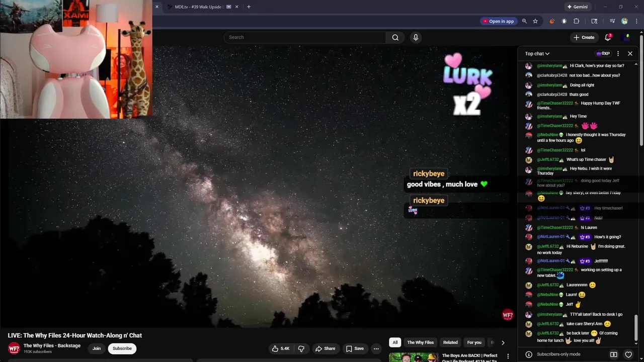Screen dimensions: 644x362
Task: Click the Join membership button
Action: pos(97,348)
